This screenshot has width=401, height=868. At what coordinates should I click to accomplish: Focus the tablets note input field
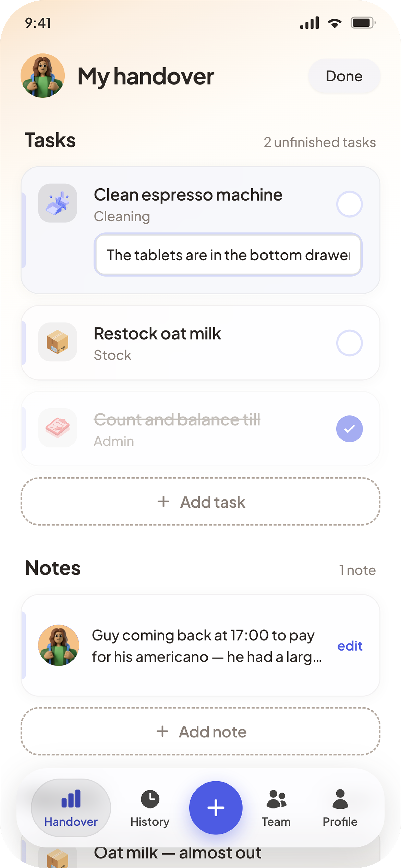click(228, 255)
